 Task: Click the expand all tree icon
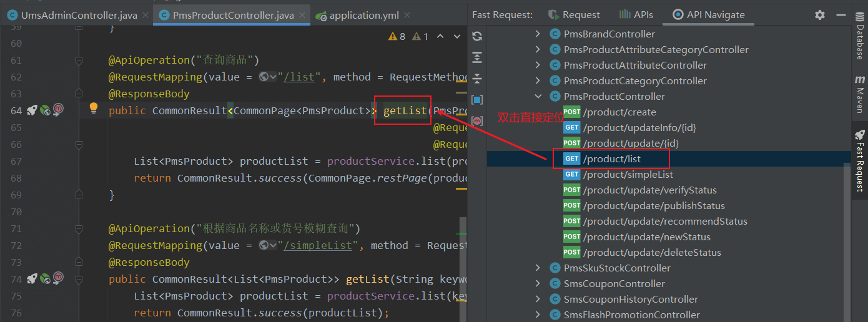tap(477, 57)
